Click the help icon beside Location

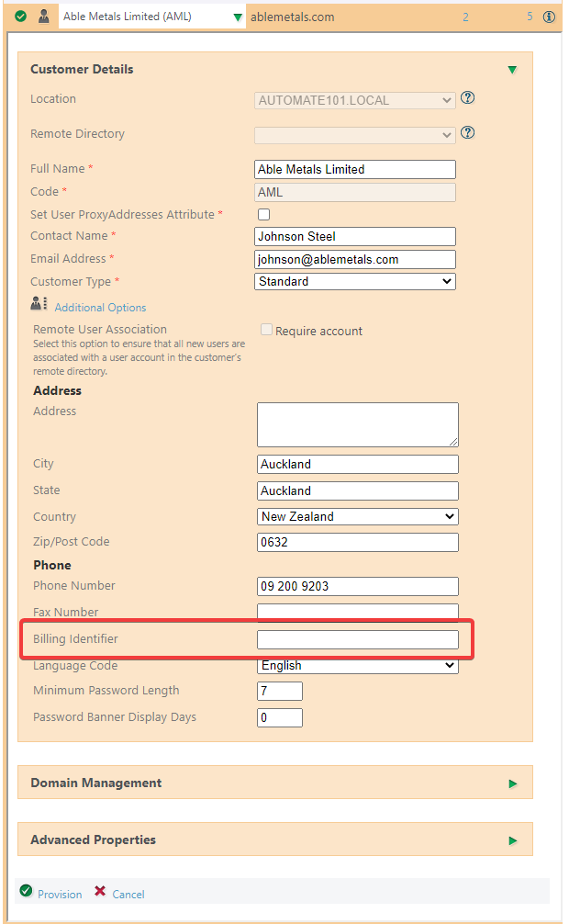pyautogui.click(x=468, y=98)
